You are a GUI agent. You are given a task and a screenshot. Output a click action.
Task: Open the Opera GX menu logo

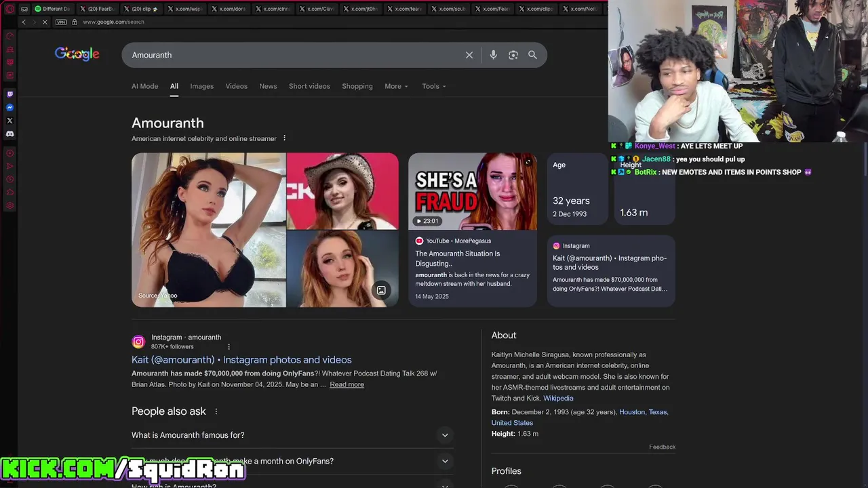9,9
